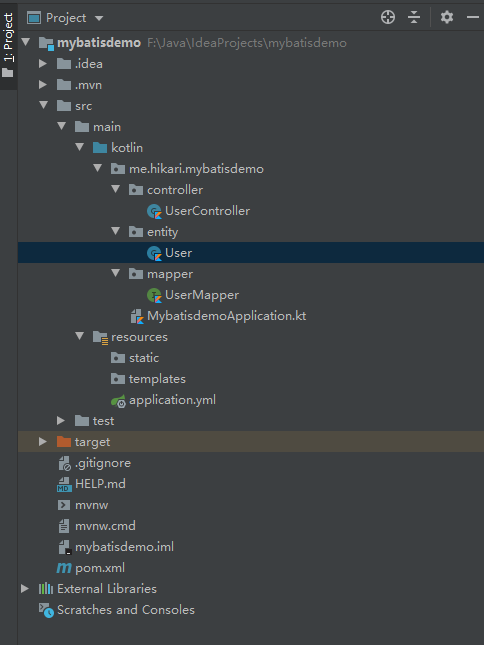Viewport: 484px width, 645px height.
Task: Collapse the entity package arrow
Action: click(x=116, y=231)
